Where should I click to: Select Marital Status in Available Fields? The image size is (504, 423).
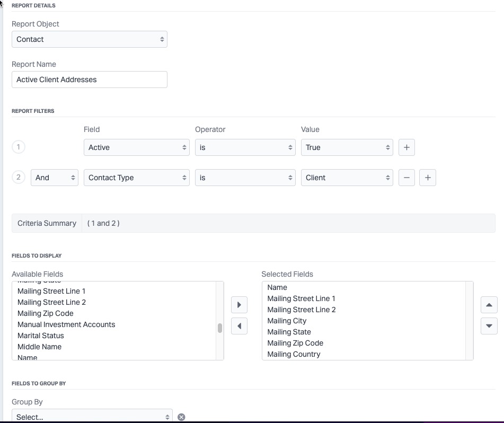click(41, 336)
